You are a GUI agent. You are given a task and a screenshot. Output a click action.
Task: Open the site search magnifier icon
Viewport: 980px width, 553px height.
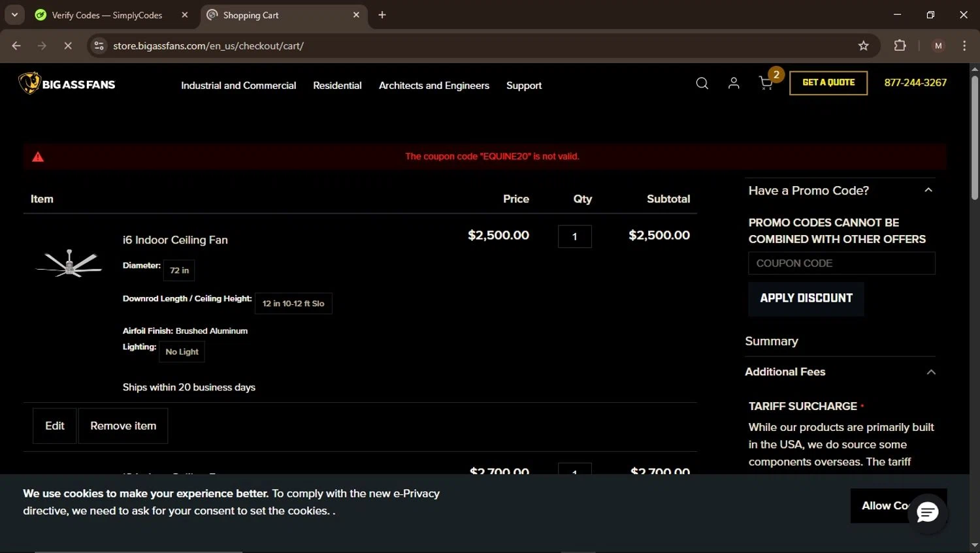[702, 83]
